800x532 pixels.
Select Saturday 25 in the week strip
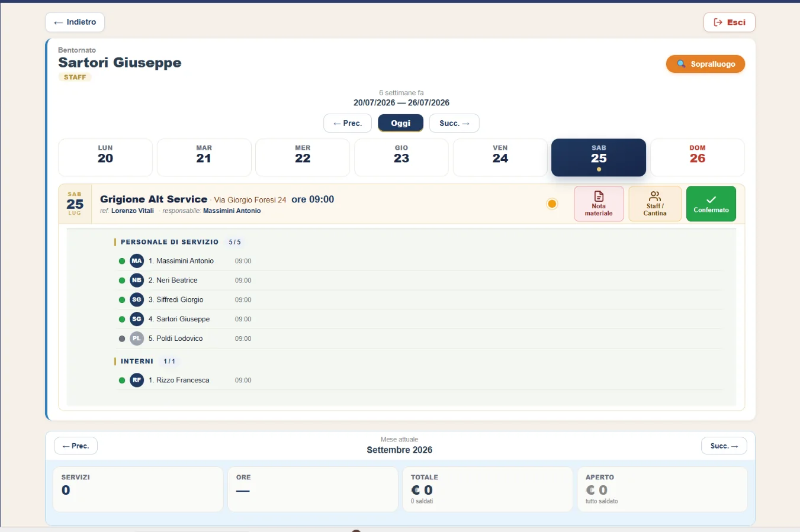tap(599, 157)
